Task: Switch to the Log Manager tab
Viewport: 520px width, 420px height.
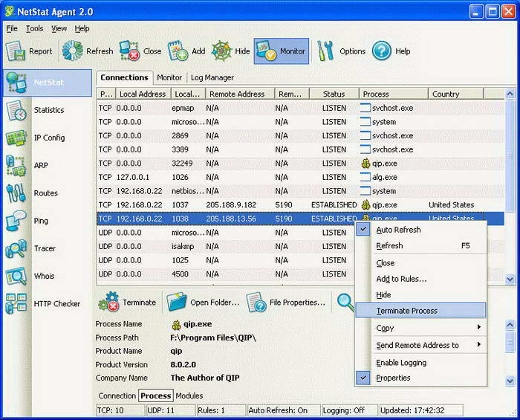Action: [x=212, y=77]
